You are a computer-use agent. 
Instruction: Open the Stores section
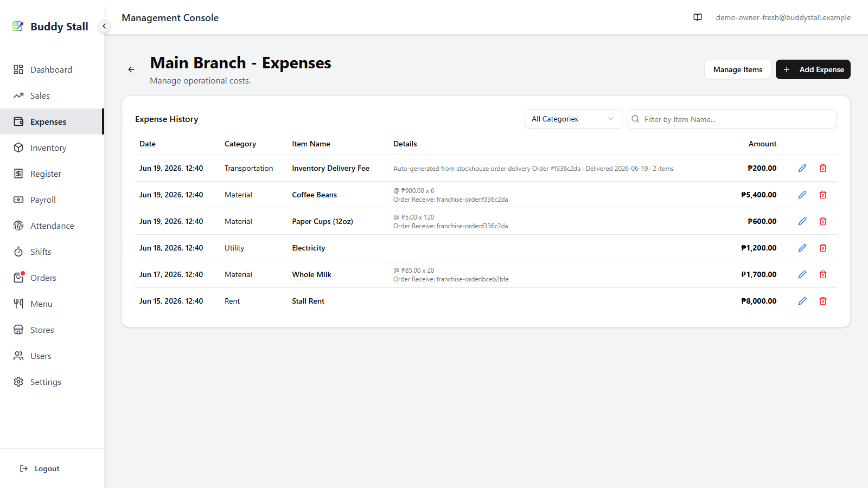[52, 330]
